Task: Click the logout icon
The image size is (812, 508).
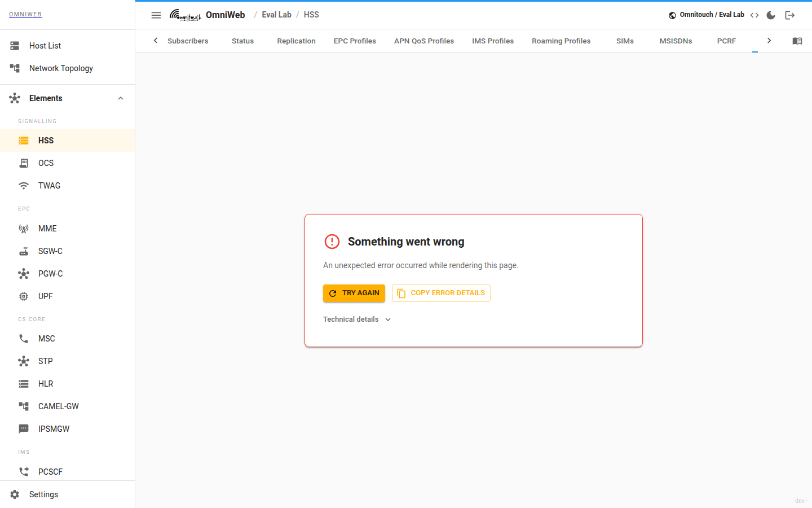Action: pos(790,15)
